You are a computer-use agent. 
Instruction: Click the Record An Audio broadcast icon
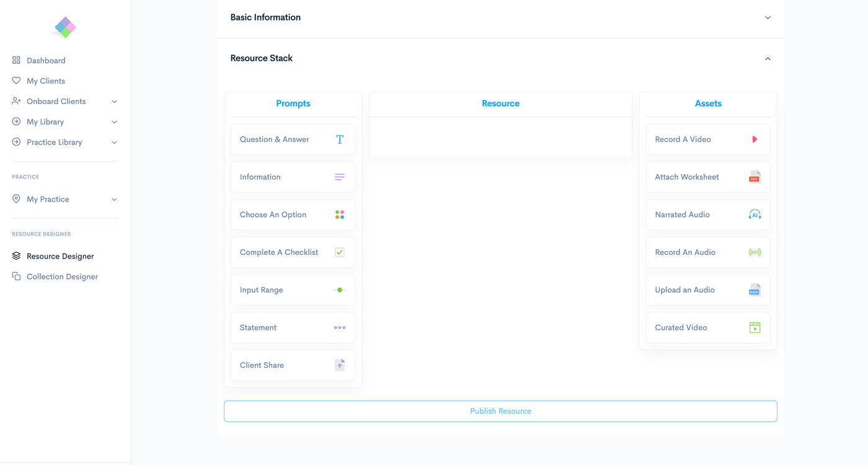pyautogui.click(x=755, y=252)
